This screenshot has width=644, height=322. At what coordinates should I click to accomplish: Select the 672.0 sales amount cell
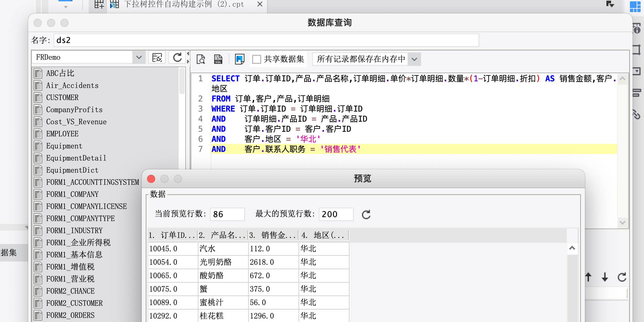(274, 276)
